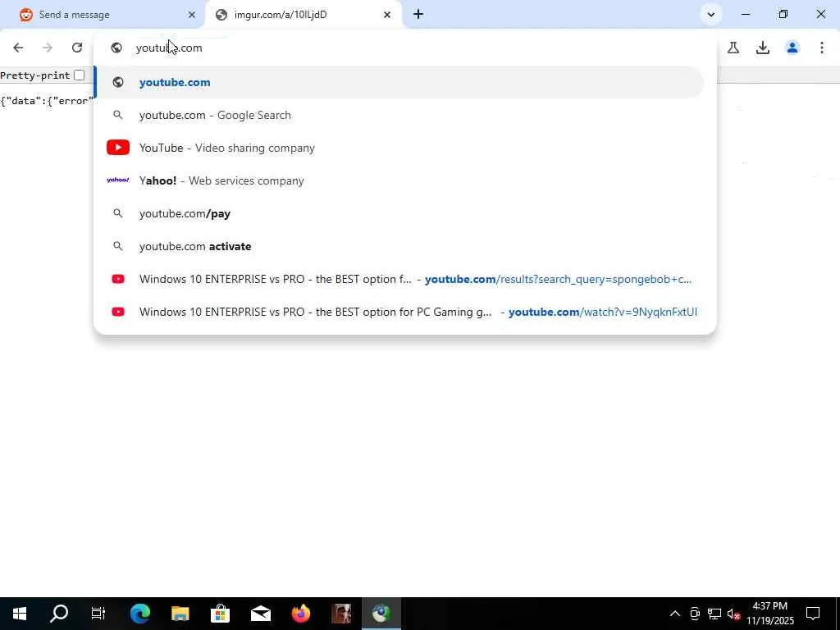Screen dimensions: 840x630
Task: Go forward with the browser forward arrow
Action: [x=48, y=48]
